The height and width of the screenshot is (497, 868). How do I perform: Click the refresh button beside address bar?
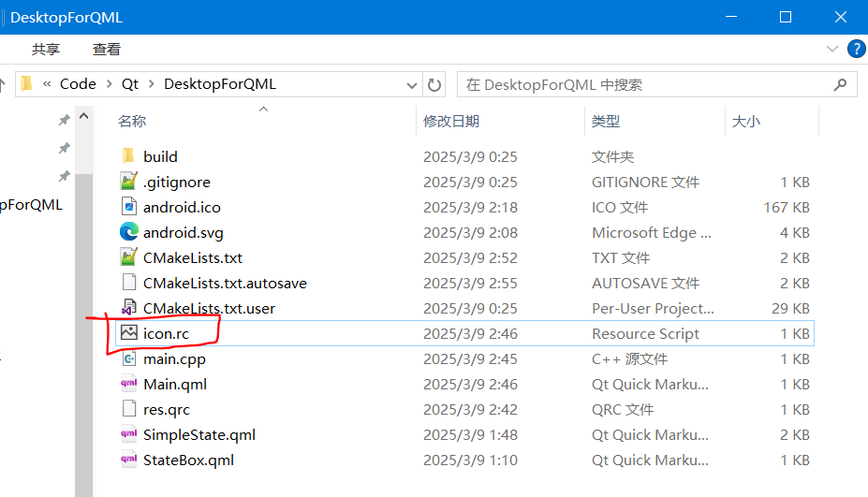434,84
